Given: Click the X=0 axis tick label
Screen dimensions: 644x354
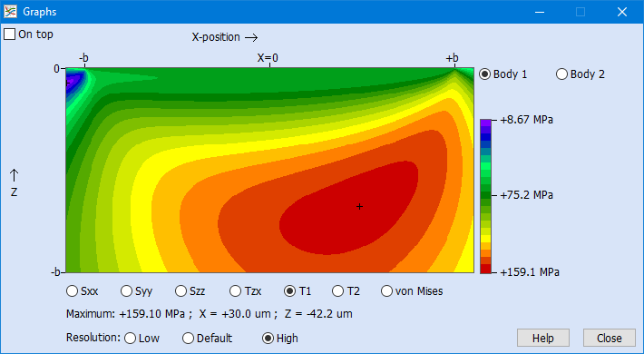Looking at the screenshot, I should coord(268,58).
